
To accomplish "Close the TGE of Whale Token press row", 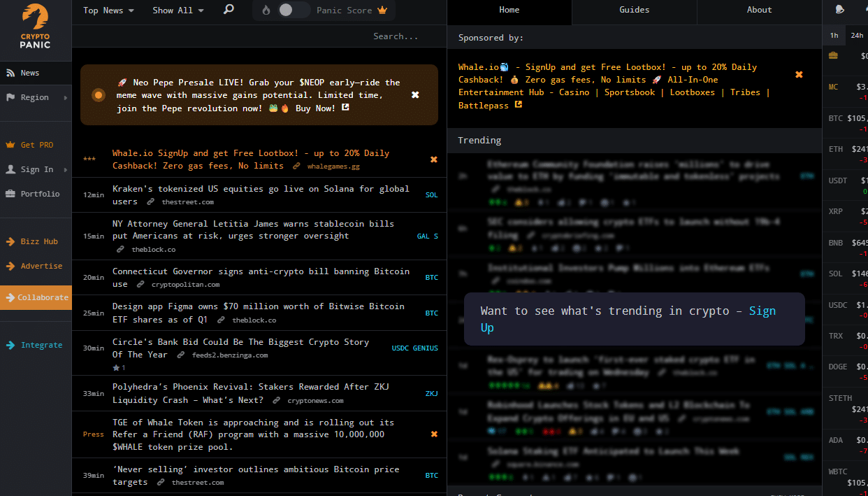I will (x=434, y=434).
